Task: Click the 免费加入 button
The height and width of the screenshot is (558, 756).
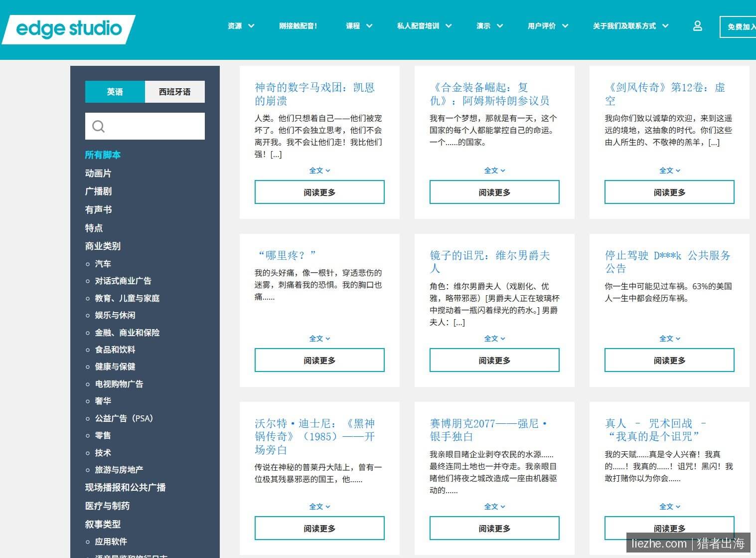Action: [738, 27]
